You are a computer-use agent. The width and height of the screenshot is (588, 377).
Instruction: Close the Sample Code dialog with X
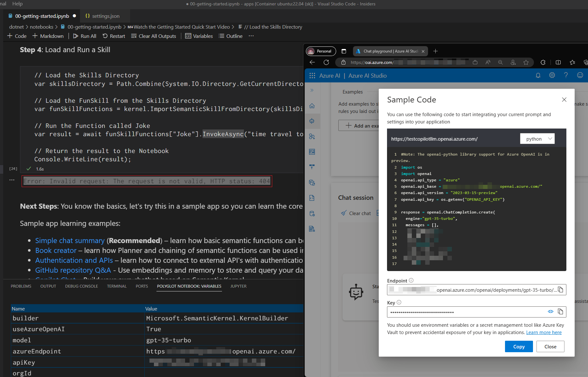(564, 100)
